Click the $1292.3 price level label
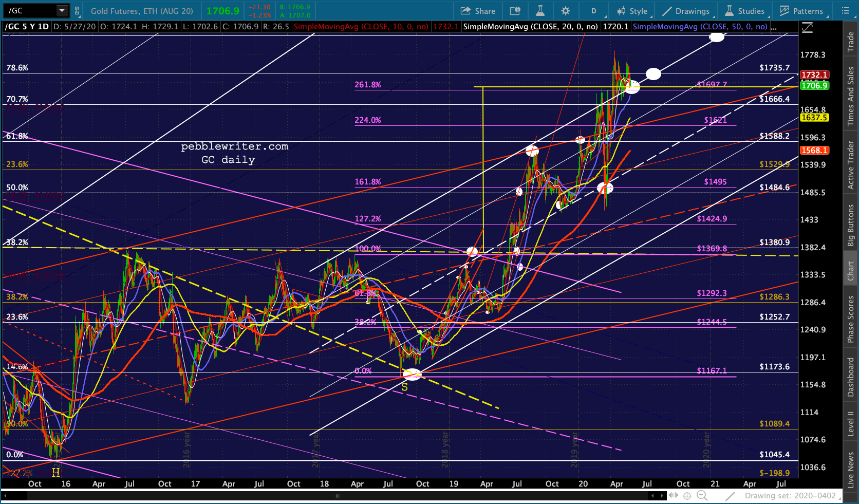The height and width of the screenshot is (504, 859). (712, 293)
